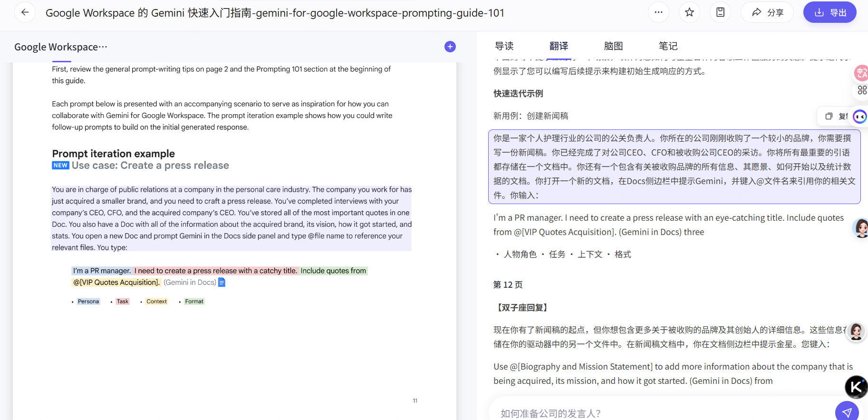The image size is (868, 420).
Task: Click the document title in the header bar
Action: [x=275, y=13]
